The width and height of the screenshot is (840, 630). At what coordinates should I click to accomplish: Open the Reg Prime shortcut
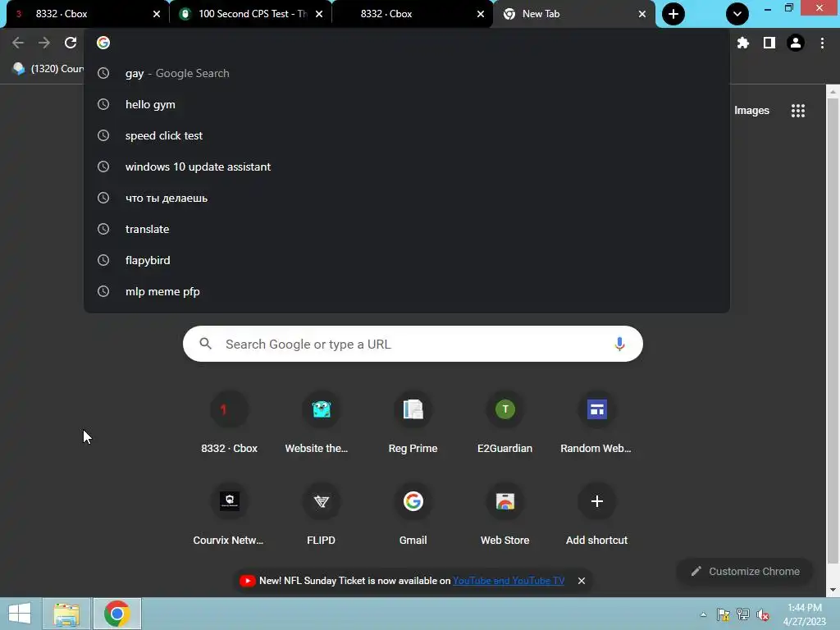pyautogui.click(x=413, y=423)
